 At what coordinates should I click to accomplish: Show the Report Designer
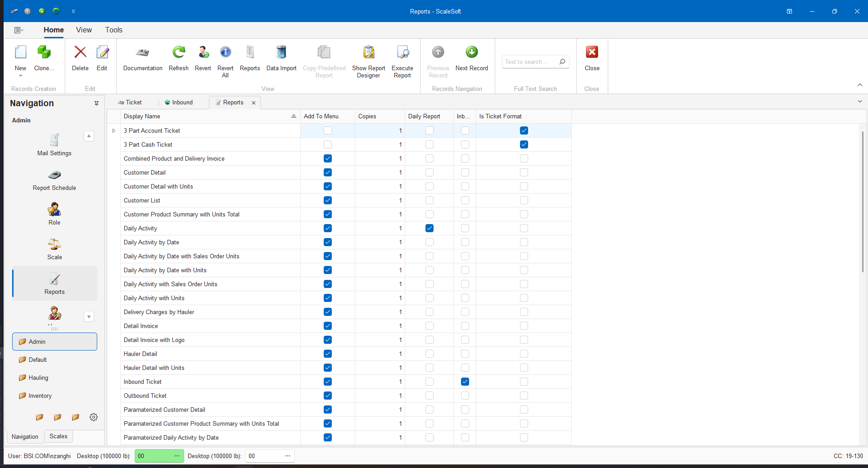tap(368, 62)
